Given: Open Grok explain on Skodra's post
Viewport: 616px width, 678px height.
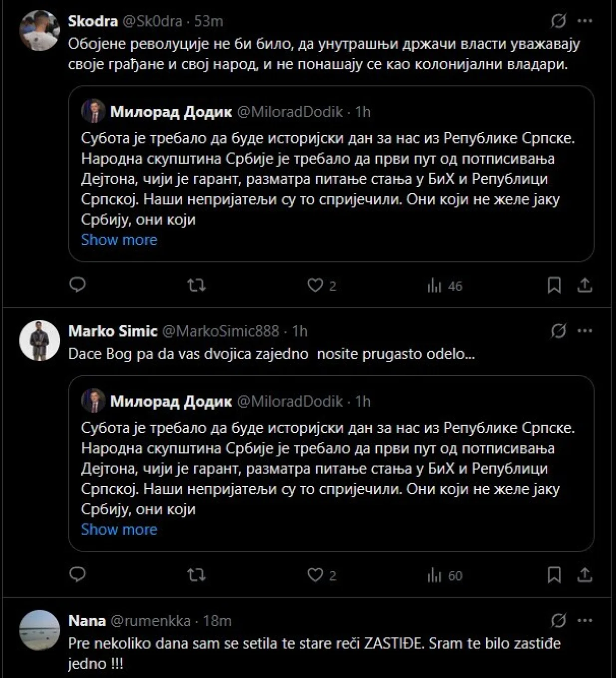Looking at the screenshot, I should click(558, 21).
